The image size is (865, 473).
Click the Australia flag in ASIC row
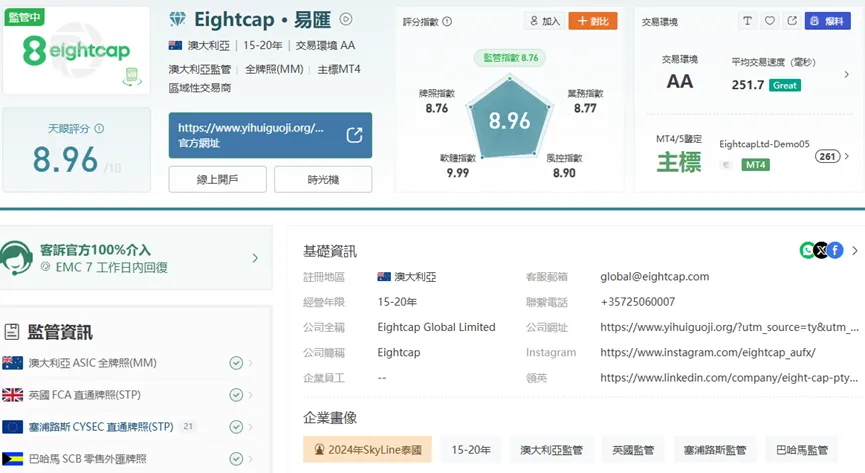tap(13, 363)
